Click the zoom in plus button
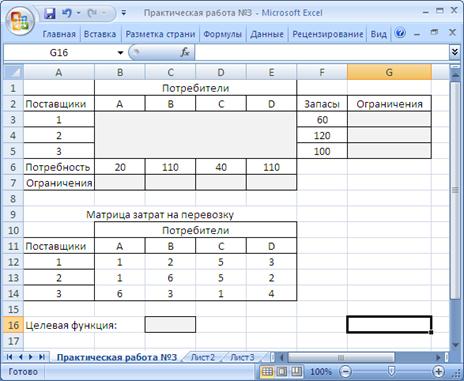This screenshot has width=464, height=381. click(x=438, y=371)
